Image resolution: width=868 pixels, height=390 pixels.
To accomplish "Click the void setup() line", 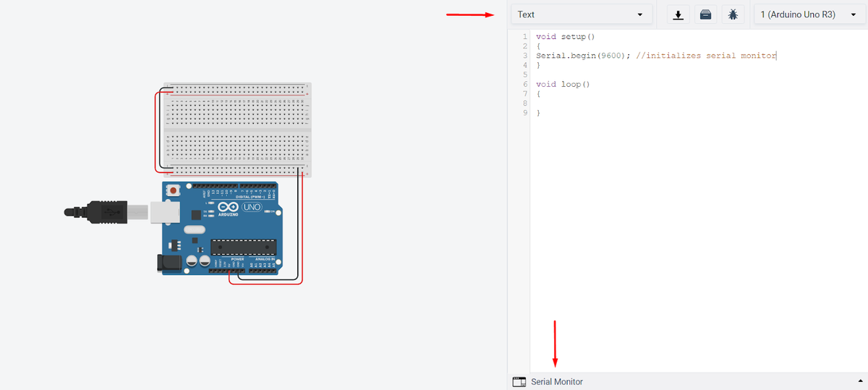I will 565,36.
